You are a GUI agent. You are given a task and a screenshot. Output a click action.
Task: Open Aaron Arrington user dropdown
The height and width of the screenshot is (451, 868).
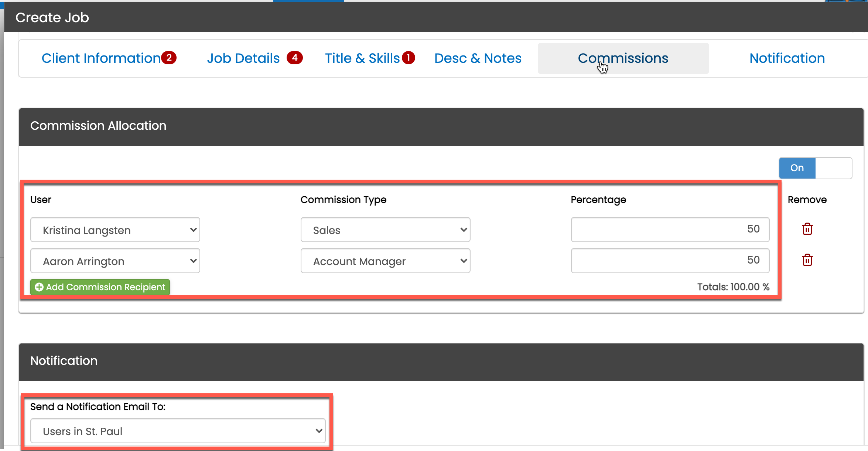[x=115, y=261]
